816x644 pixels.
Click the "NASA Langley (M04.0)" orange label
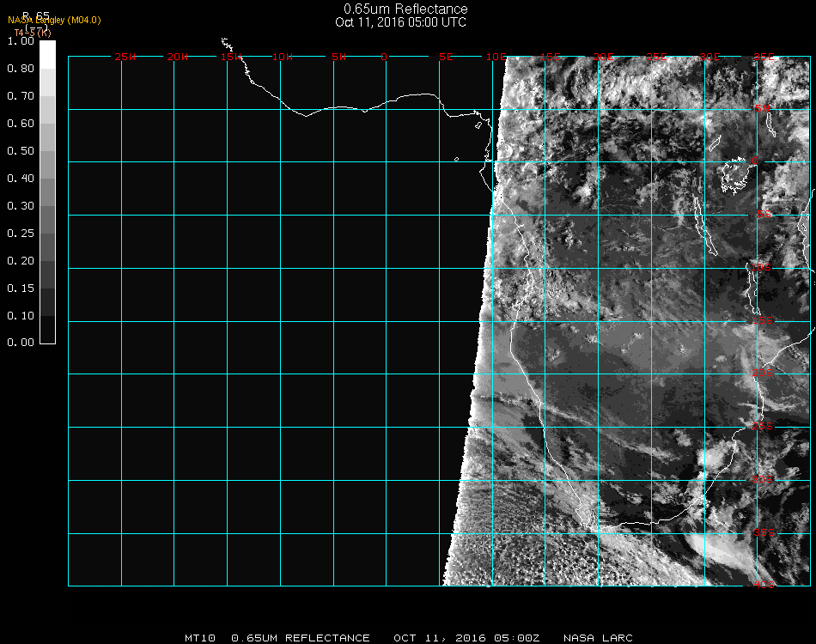point(54,21)
